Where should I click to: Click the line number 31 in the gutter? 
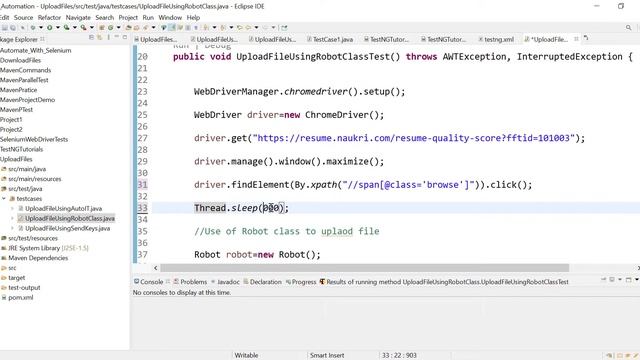pos(142,184)
